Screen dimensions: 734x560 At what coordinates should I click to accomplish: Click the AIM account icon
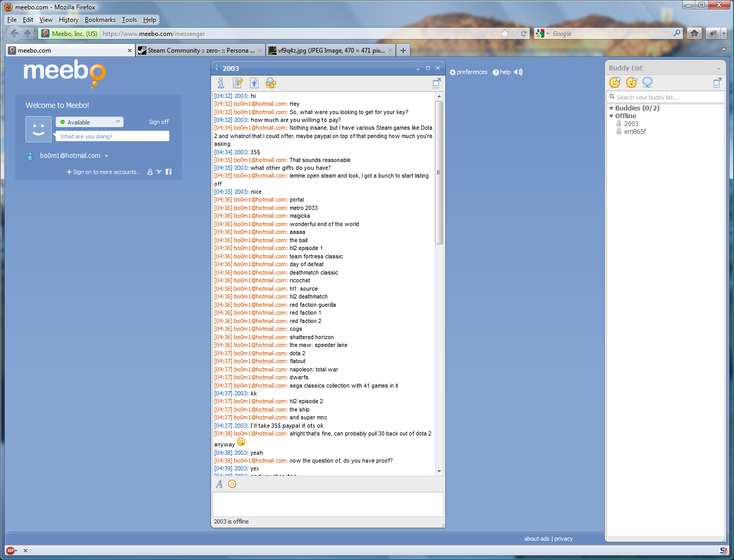pyautogui.click(x=150, y=172)
